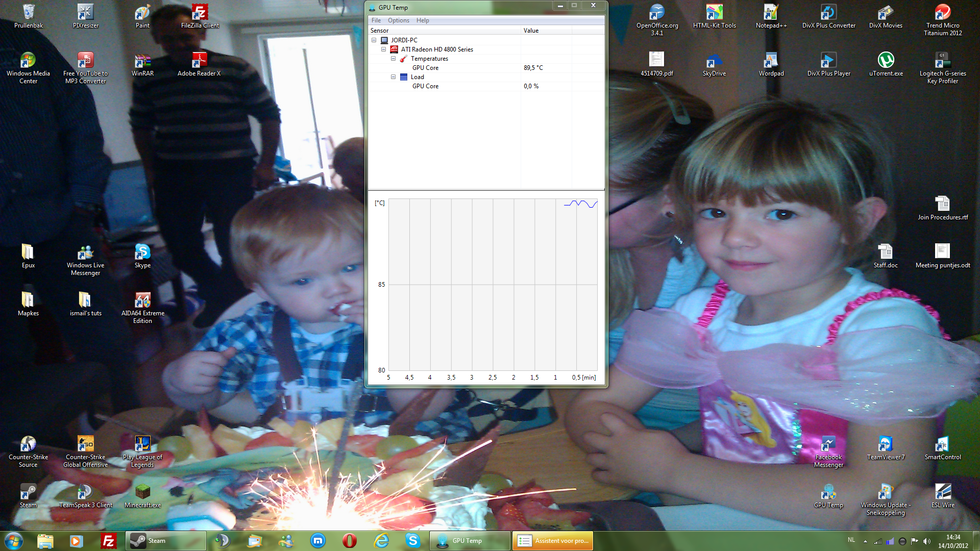Launch Play League of Legends icon
Viewport: 980px width, 551px height.
pyautogui.click(x=142, y=452)
